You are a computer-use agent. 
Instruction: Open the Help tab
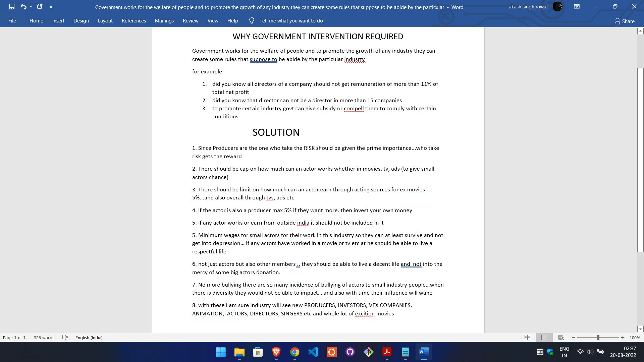click(x=233, y=21)
